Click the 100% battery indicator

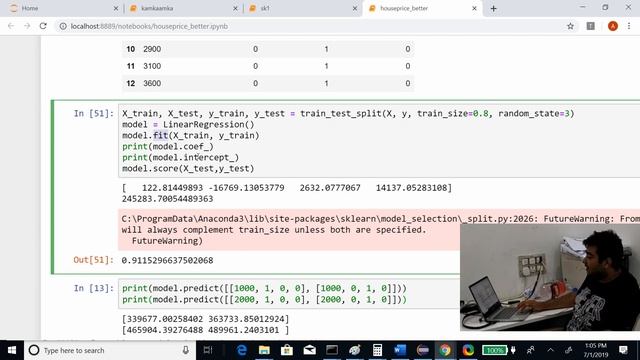(495, 350)
